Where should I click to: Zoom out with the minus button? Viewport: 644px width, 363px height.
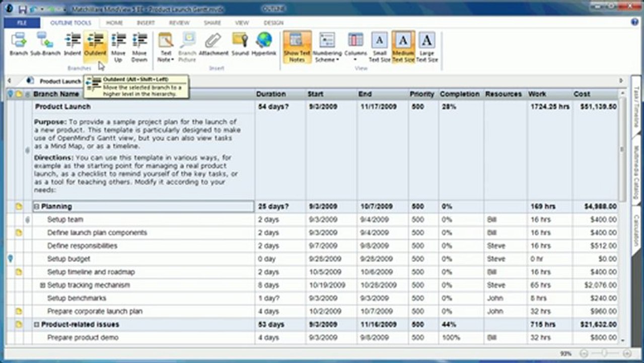[584, 354]
